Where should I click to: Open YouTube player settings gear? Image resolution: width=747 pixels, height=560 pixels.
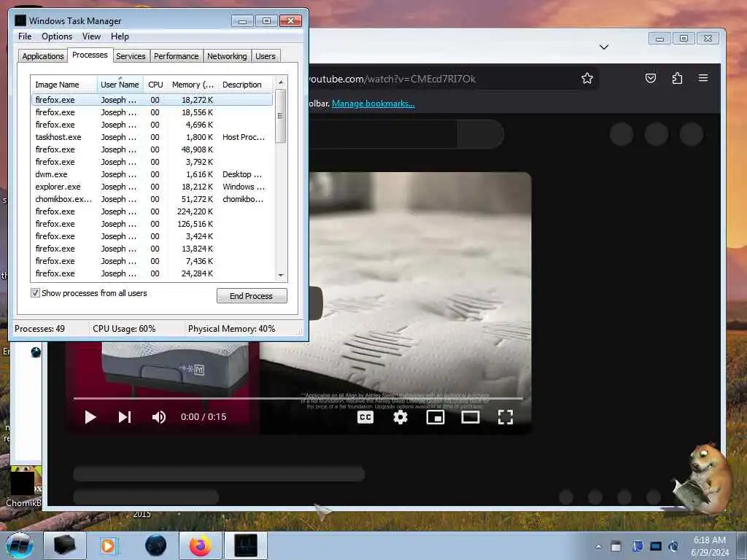click(x=400, y=417)
